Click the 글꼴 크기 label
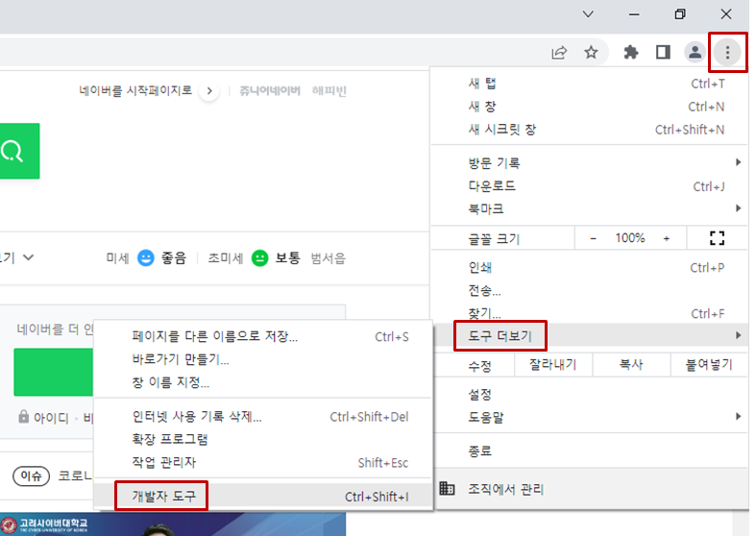The height and width of the screenshot is (536, 756). 494,238
